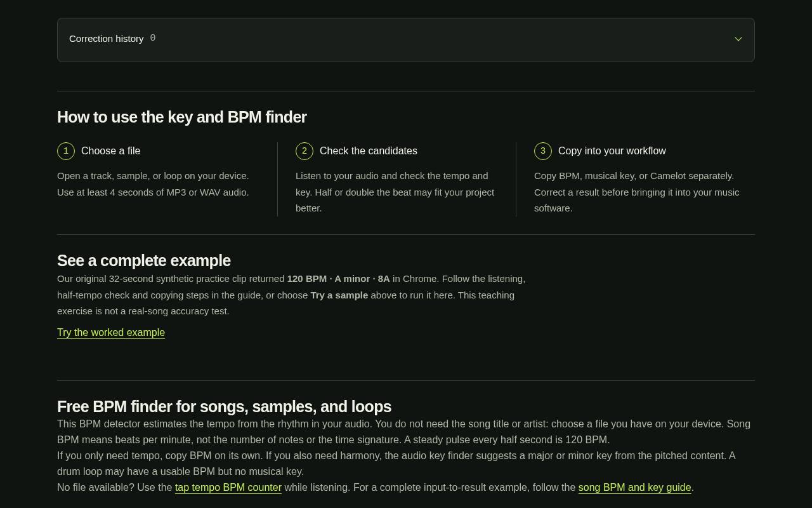Click the 'See a complete example' heading
The image size is (812, 508).
click(144, 261)
